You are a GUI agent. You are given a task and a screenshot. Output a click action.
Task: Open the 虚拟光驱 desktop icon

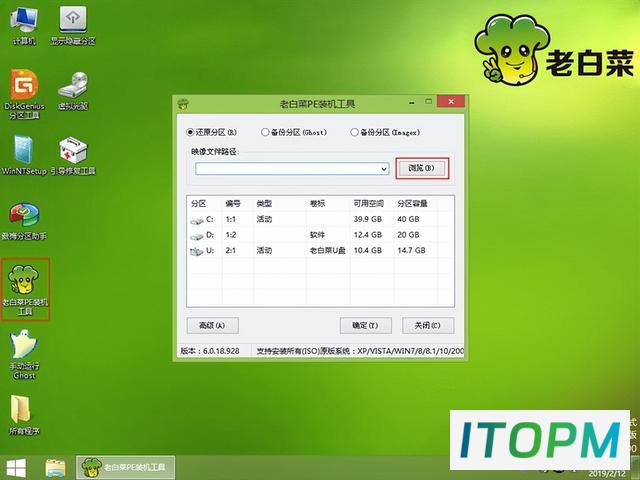(73, 91)
